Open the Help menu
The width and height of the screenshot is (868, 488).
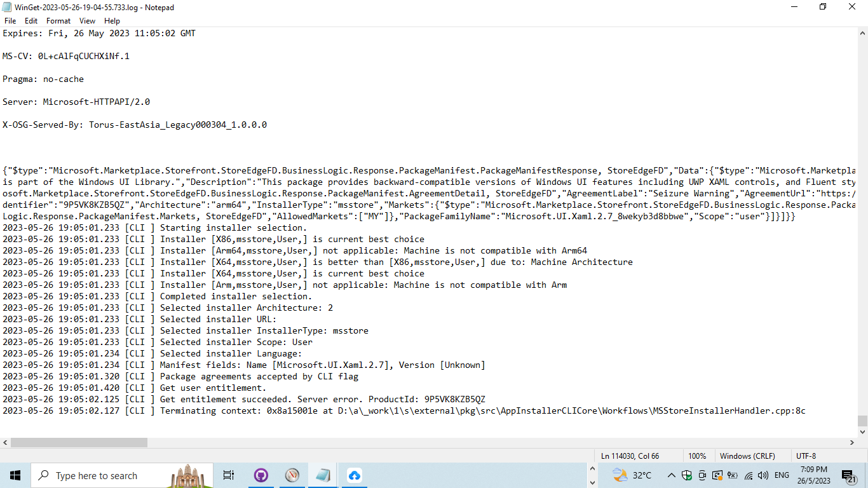point(112,20)
